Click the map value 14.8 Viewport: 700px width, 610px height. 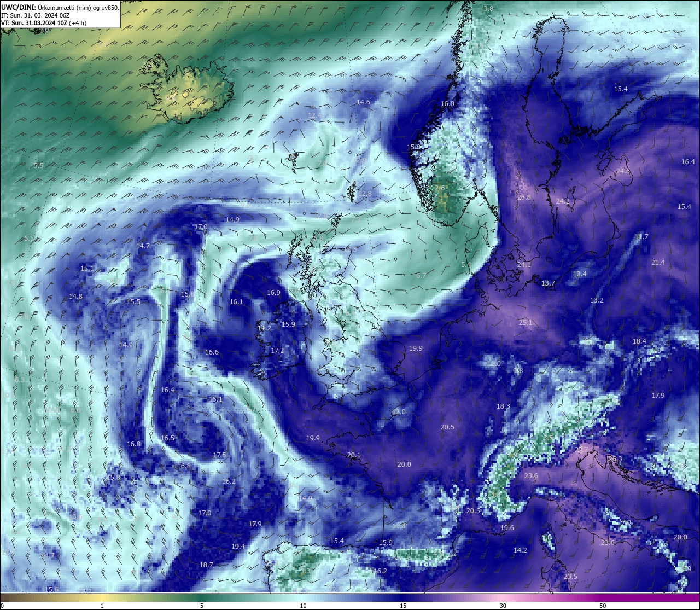[x=75, y=297]
